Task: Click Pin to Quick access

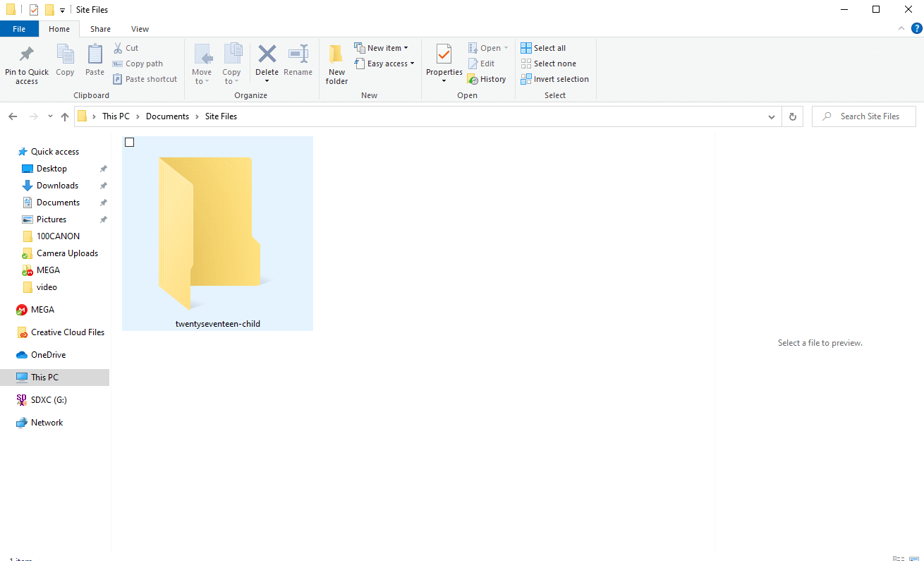Action: (26, 63)
